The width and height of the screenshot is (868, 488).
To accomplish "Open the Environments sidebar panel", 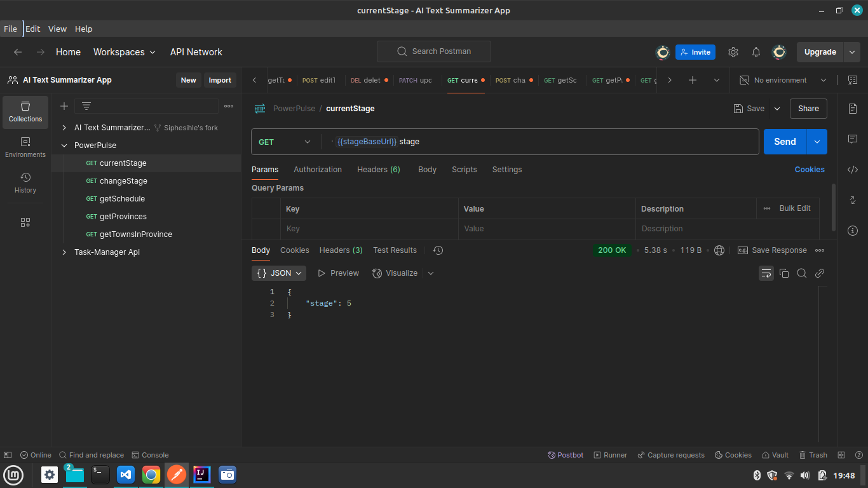I will (25, 147).
